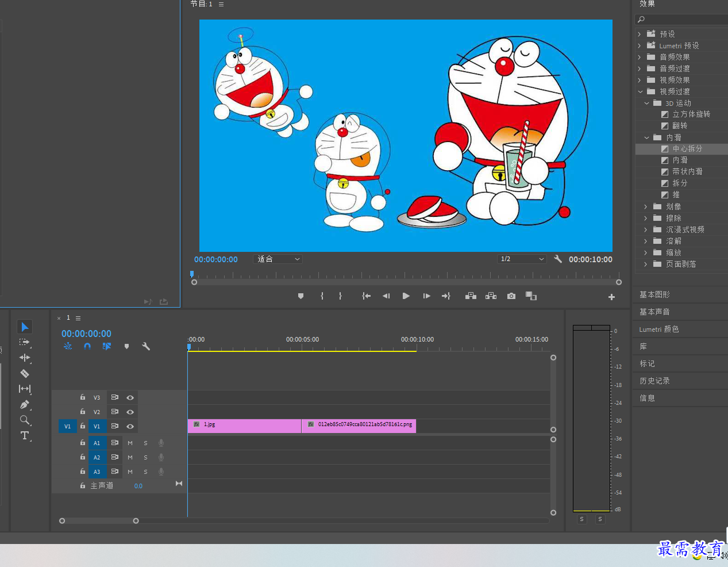Select the Track Select Forward tool
Viewport: 728px width, 567px height.
[x=25, y=342]
